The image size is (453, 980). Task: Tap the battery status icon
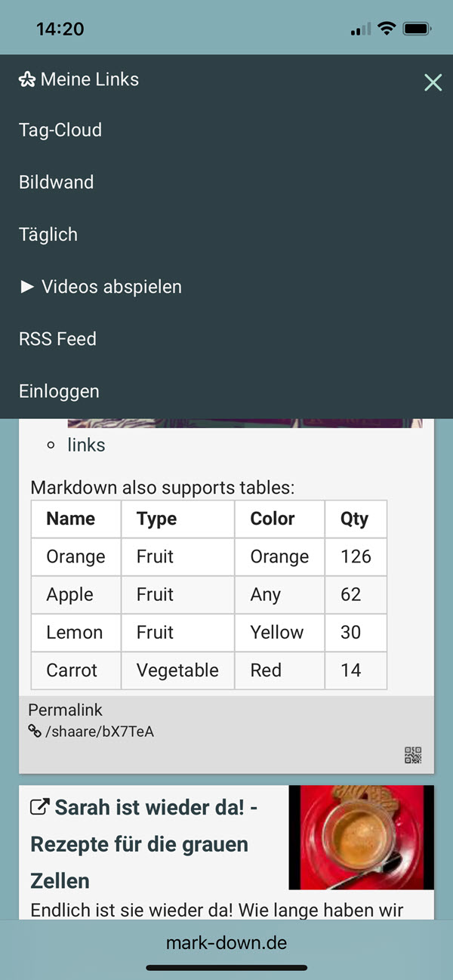(418, 29)
